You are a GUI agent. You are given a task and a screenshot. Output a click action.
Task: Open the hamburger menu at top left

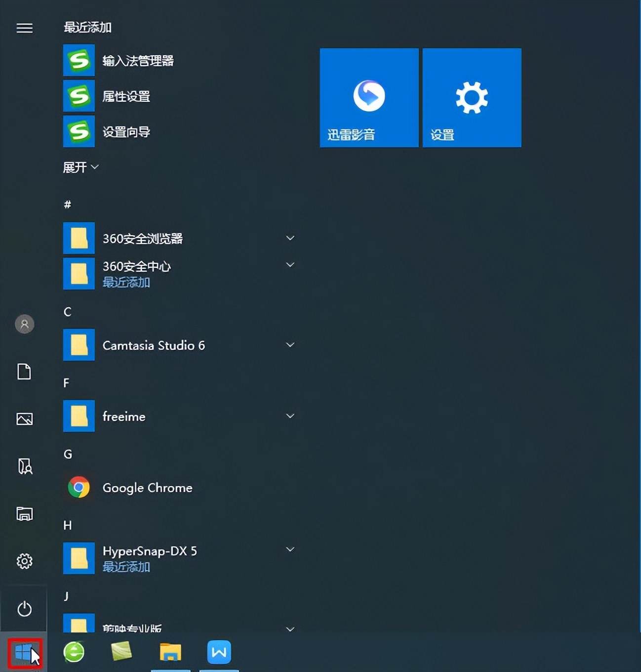click(24, 28)
